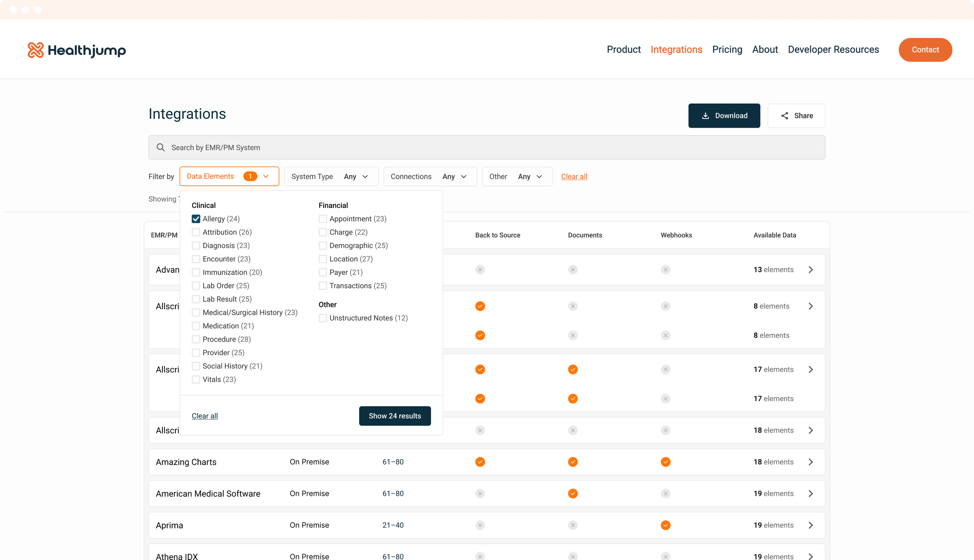Click American Medical Software Back to Source x

[x=480, y=493]
